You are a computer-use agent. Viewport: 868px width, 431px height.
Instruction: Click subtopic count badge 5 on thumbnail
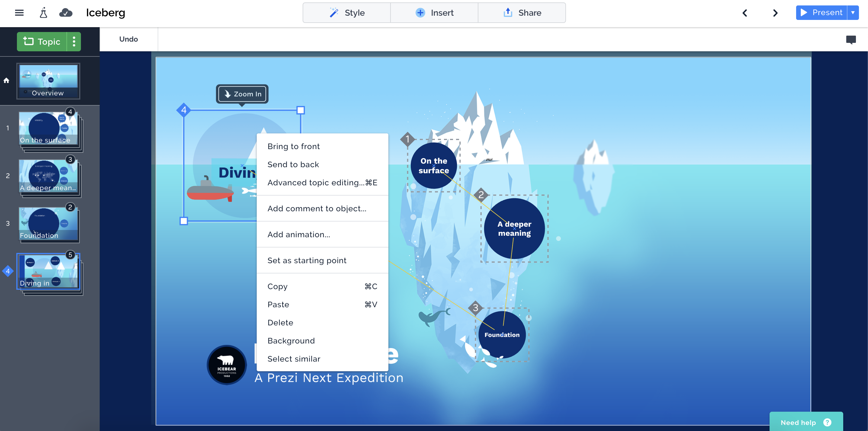pos(70,255)
